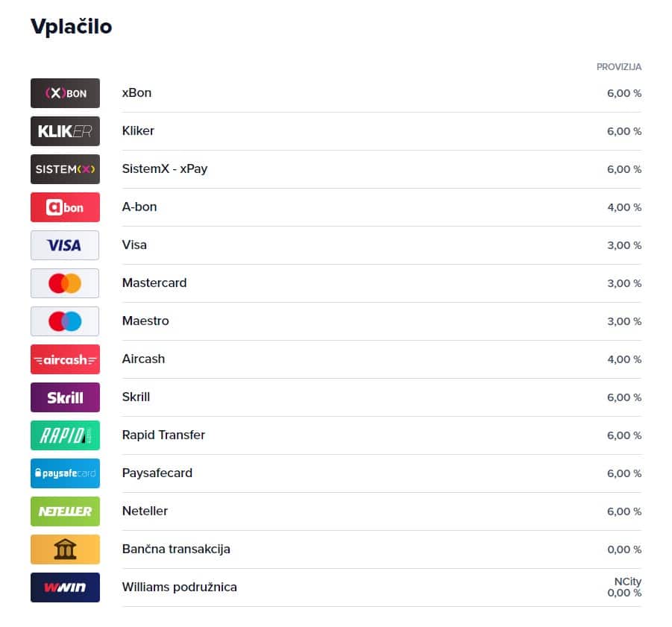Click the xBon payment logo
Viewport: 672px width, 627px height.
[65, 93]
